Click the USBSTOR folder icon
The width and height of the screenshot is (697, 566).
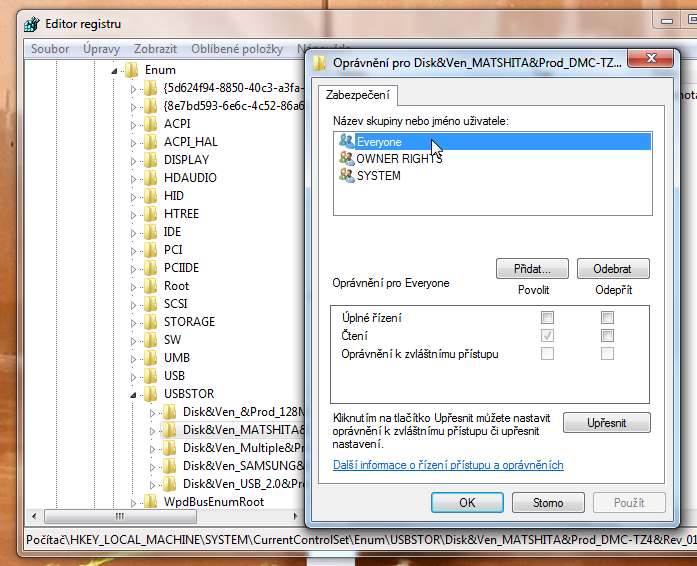coord(151,394)
